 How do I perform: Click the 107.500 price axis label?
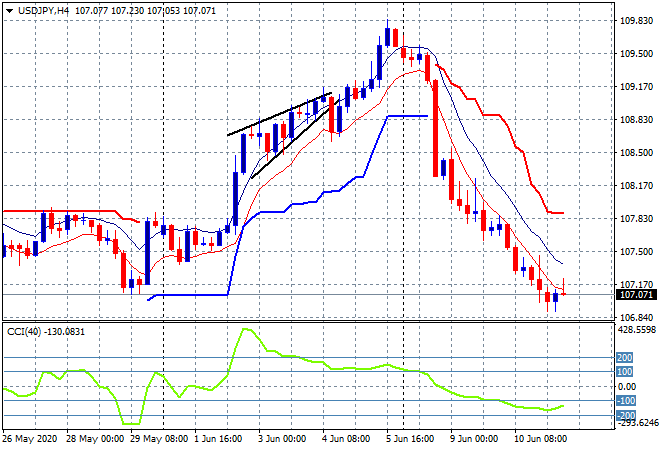pyautogui.click(x=636, y=252)
